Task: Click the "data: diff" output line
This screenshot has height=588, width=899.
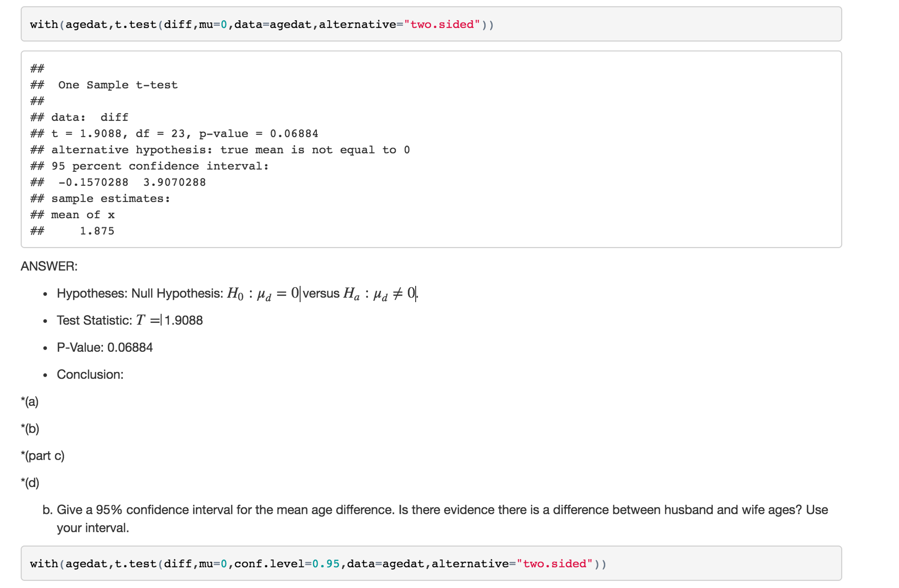Action: [x=90, y=117]
